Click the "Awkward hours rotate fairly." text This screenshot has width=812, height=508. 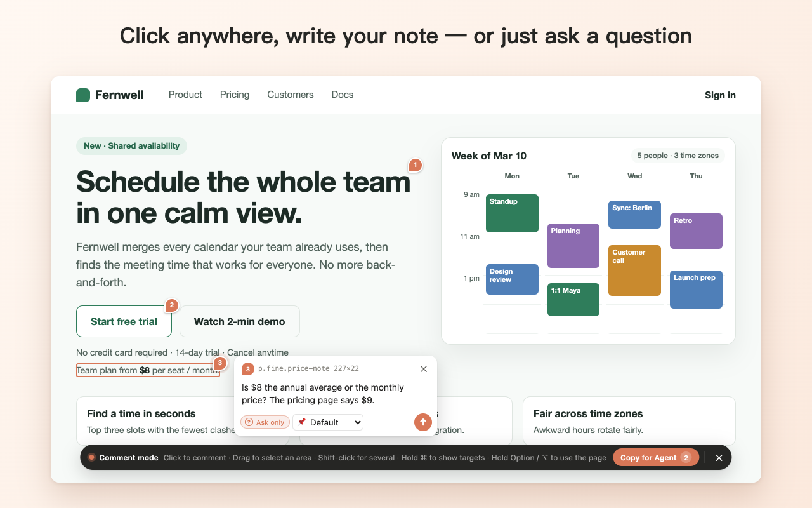[588, 430]
